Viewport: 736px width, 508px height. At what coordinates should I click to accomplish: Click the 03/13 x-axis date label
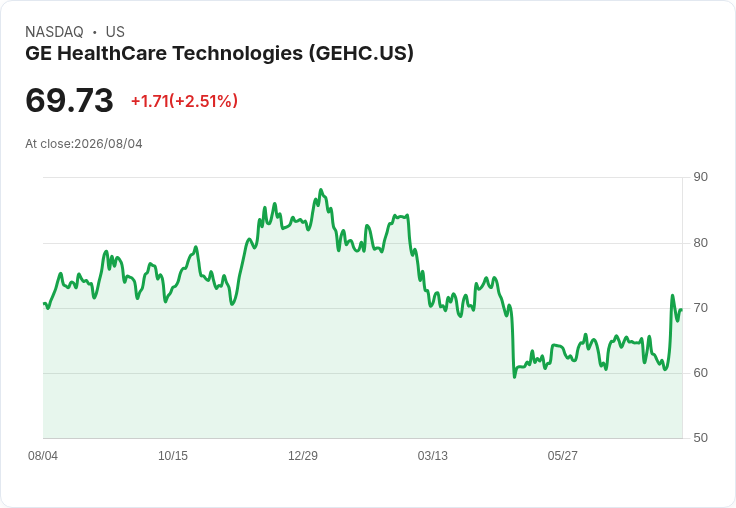[x=432, y=455]
